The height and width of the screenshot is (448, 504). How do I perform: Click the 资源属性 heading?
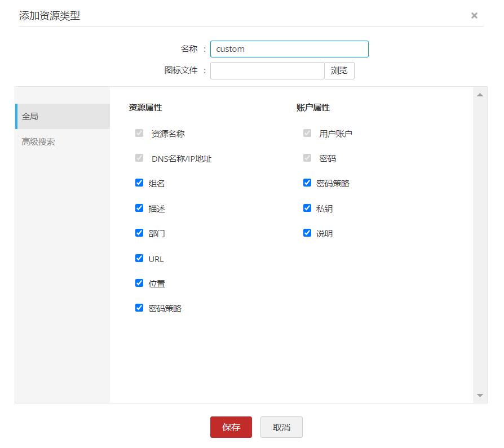coord(145,108)
